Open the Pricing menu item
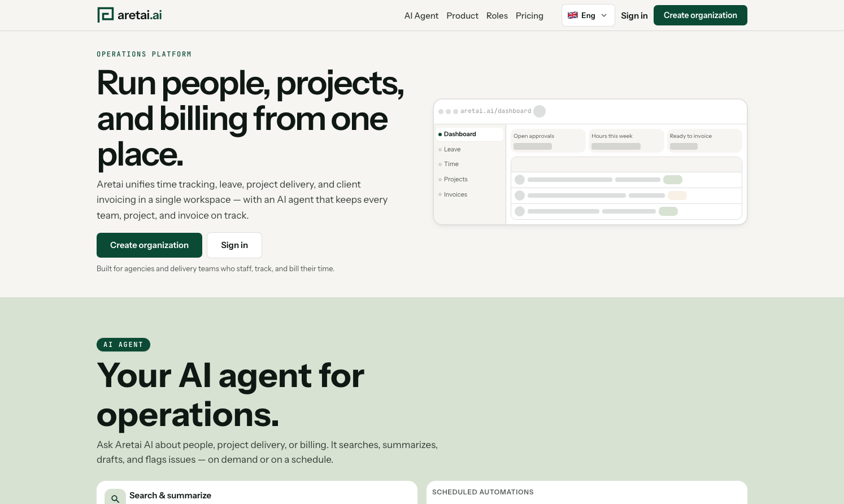The width and height of the screenshot is (844, 504). 529,16
